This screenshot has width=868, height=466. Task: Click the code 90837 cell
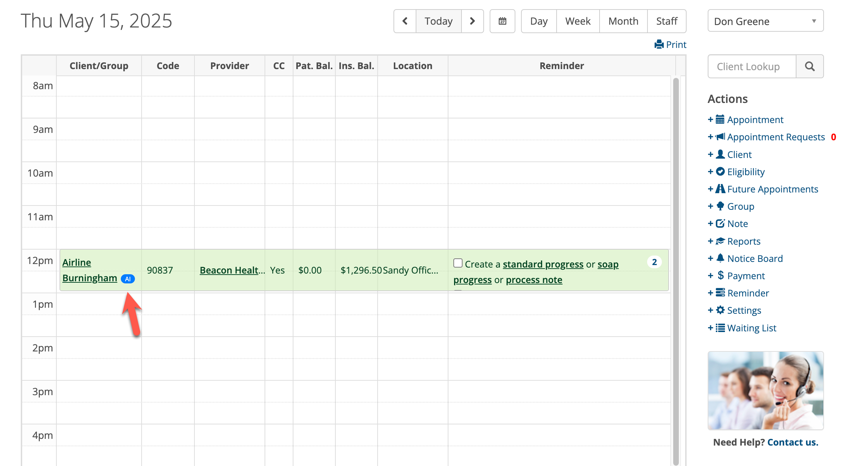pyautogui.click(x=160, y=270)
